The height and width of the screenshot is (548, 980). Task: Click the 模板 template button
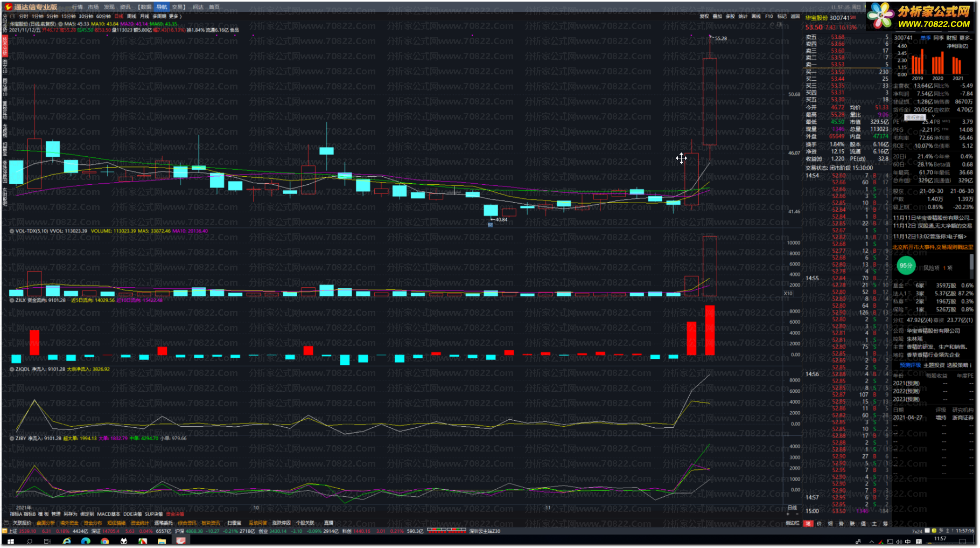tap(44, 514)
